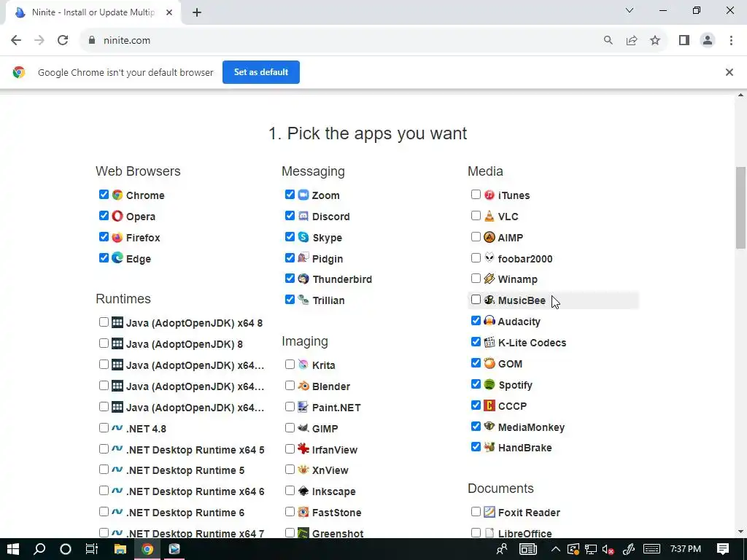Dismiss the default browser notification bar
This screenshot has width=747, height=560.
tap(729, 72)
